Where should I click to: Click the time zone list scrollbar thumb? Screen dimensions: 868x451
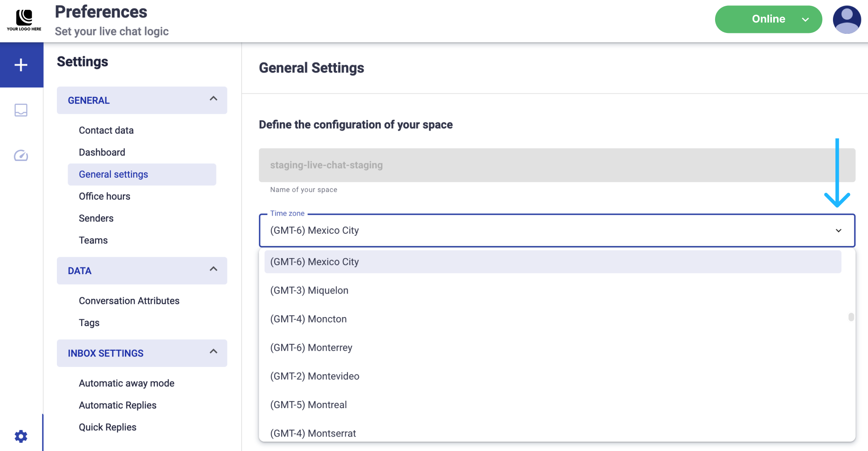point(851,317)
